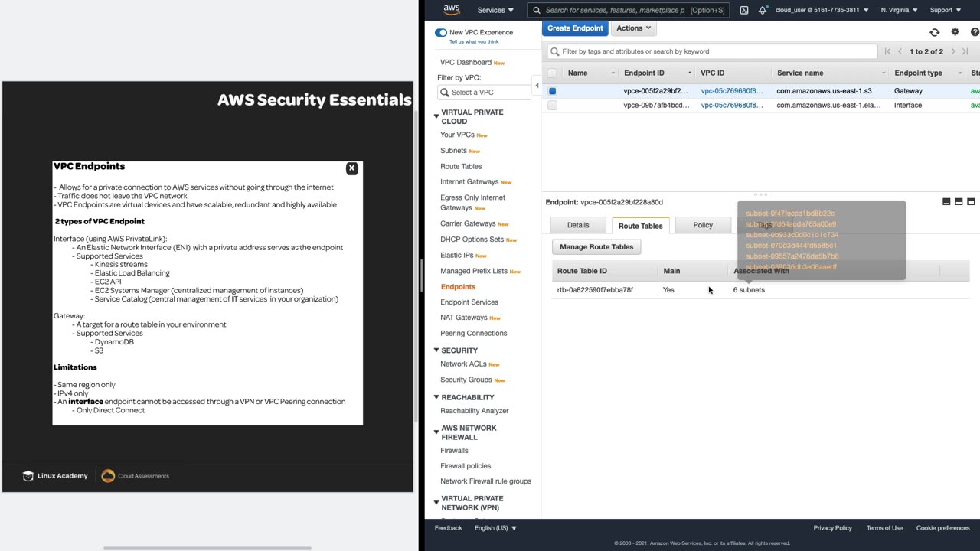Check the Interface endpoint row checkbox
Image resolution: width=980 pixels, height=551 pixels.
pos(552,106)
